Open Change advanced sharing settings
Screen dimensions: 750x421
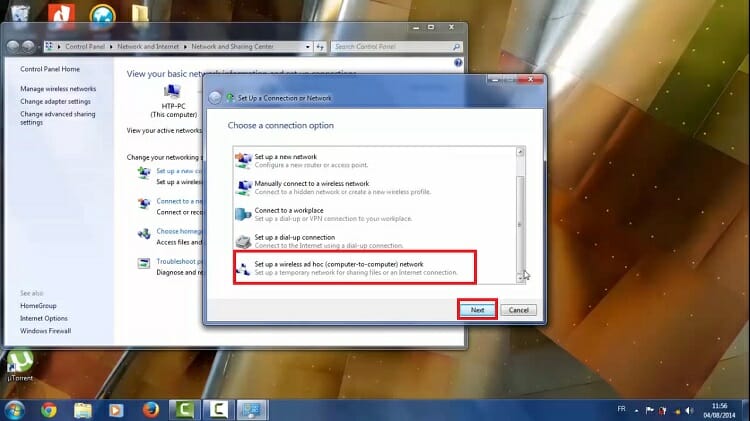point(57,118)
